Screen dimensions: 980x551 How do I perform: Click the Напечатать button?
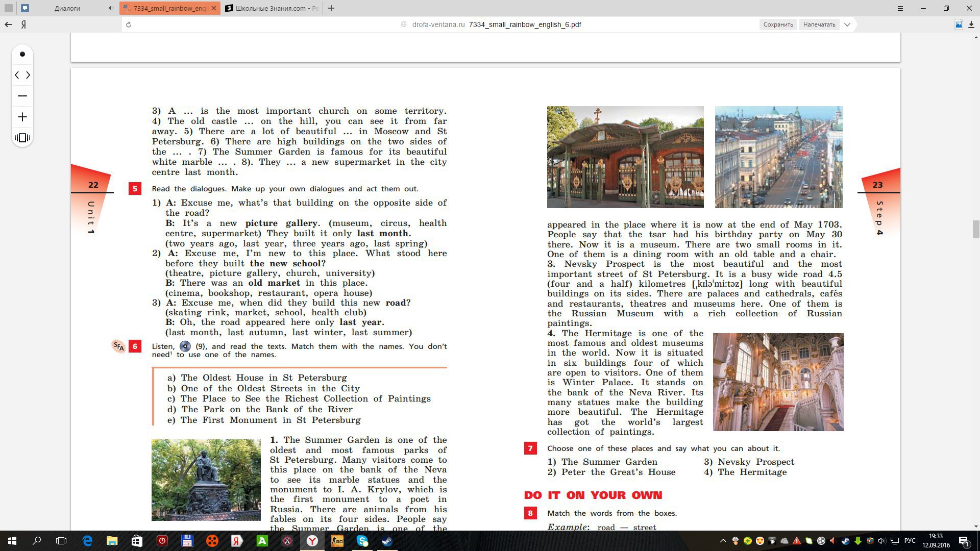click(819, 24)
